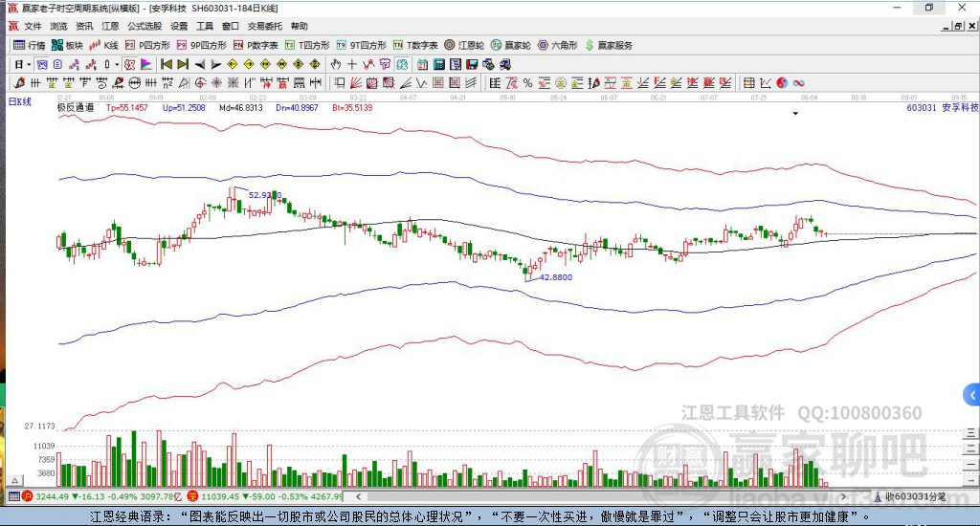
Task: Open the 帮助 menu
Action: tap(300, 26)
